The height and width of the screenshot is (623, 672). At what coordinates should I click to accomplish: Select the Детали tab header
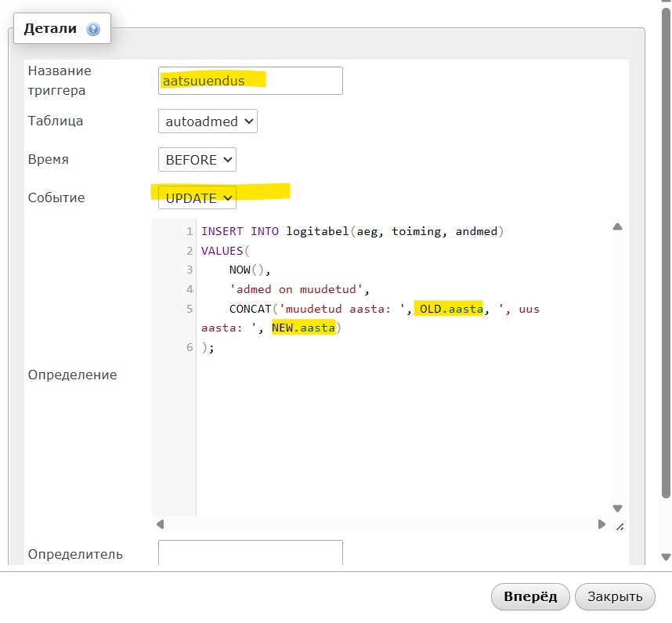[62, 28]
